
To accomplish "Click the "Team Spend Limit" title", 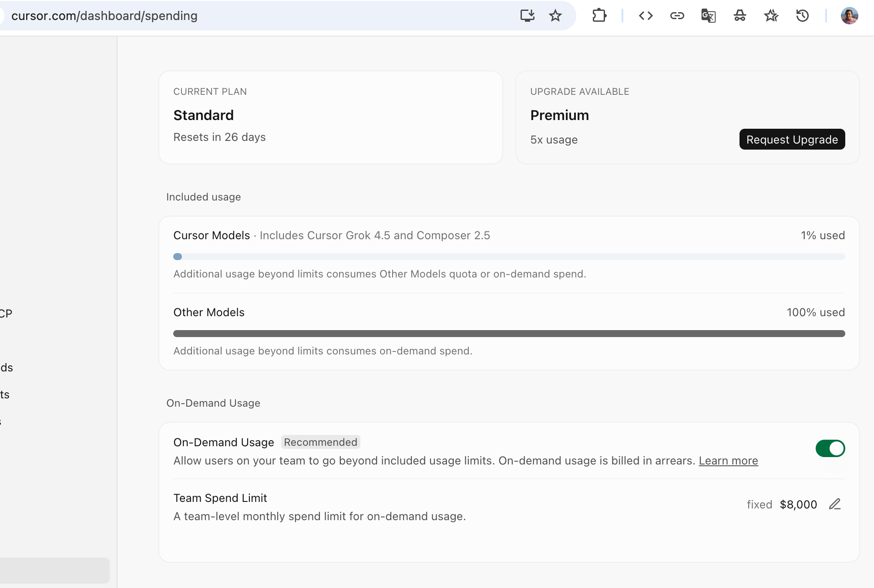I will click(220, 498).
